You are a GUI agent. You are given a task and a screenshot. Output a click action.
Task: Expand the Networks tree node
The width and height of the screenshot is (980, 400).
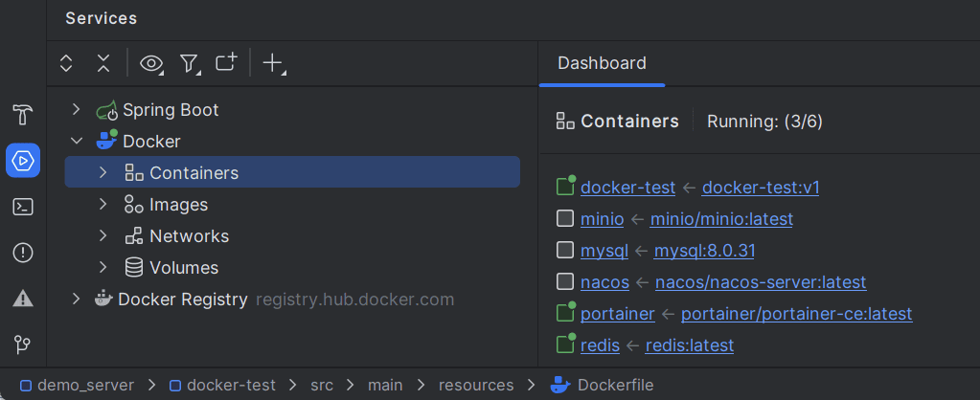click(x=103, y=235)
